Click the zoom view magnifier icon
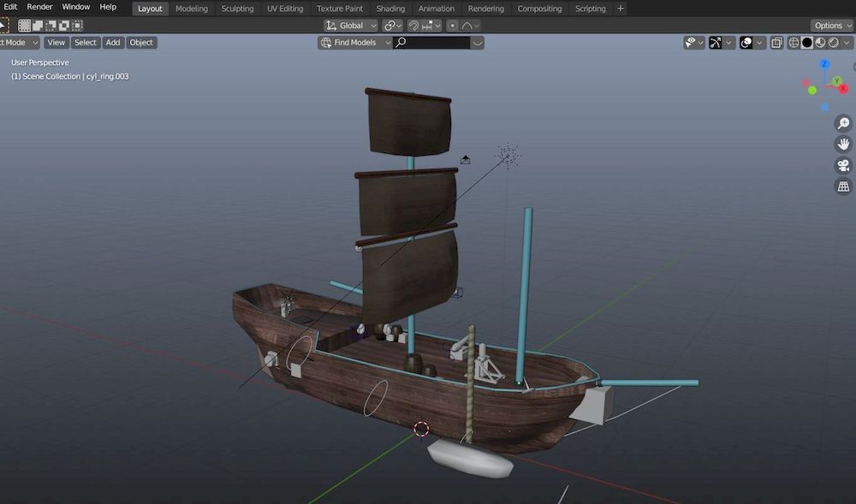 [843, 123]
